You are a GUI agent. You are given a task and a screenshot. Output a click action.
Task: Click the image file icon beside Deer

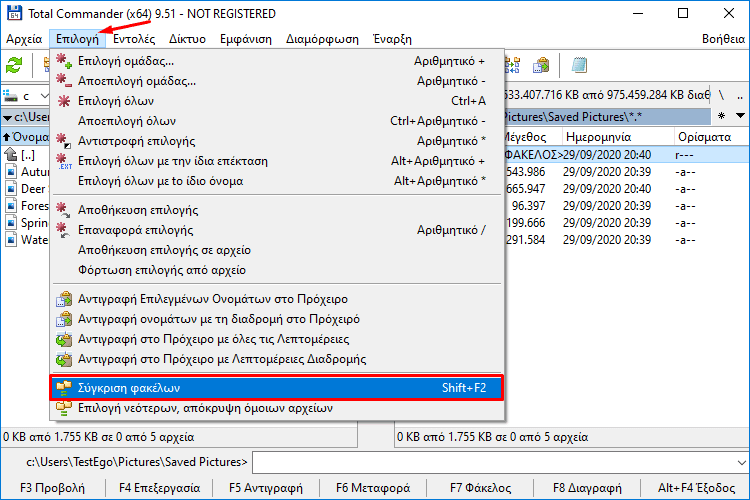(11, 189)
